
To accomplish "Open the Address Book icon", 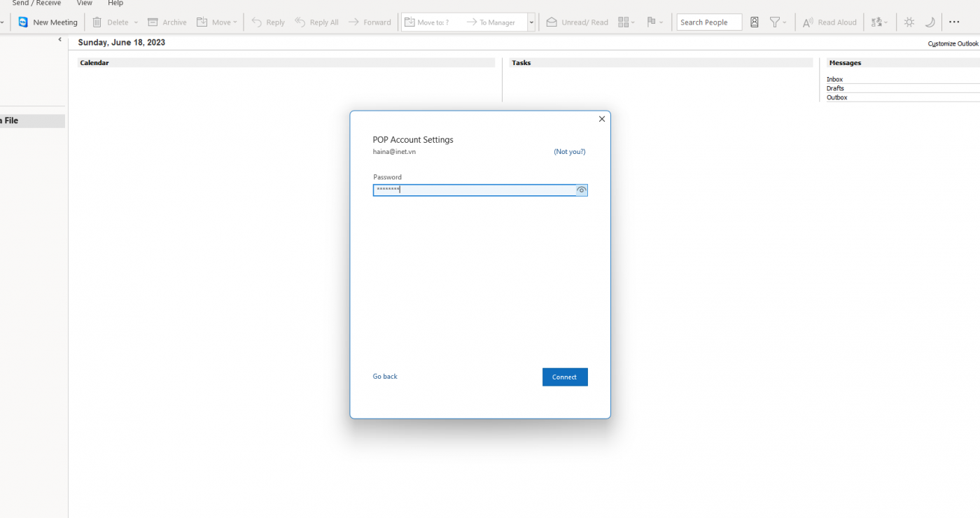I will 754,22.
